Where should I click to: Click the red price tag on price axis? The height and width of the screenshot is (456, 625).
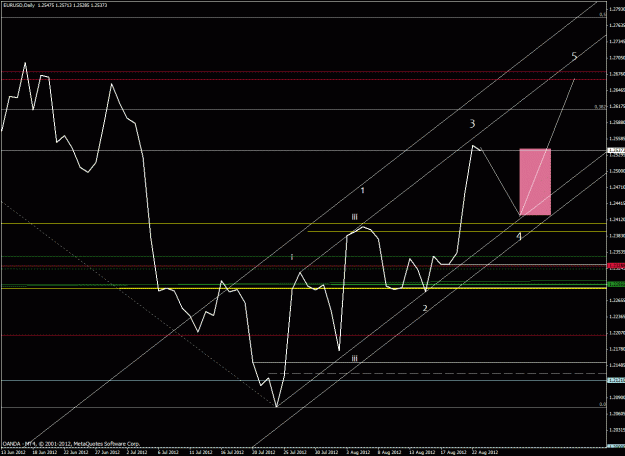615,265
